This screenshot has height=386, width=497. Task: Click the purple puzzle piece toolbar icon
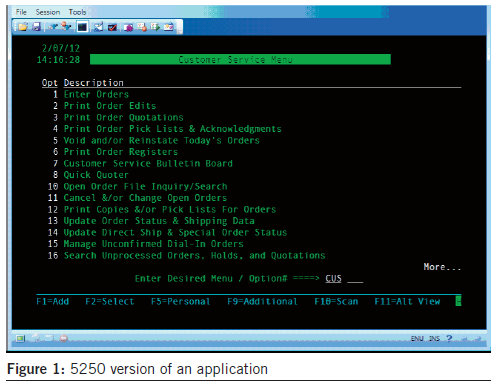pos(128,27)
